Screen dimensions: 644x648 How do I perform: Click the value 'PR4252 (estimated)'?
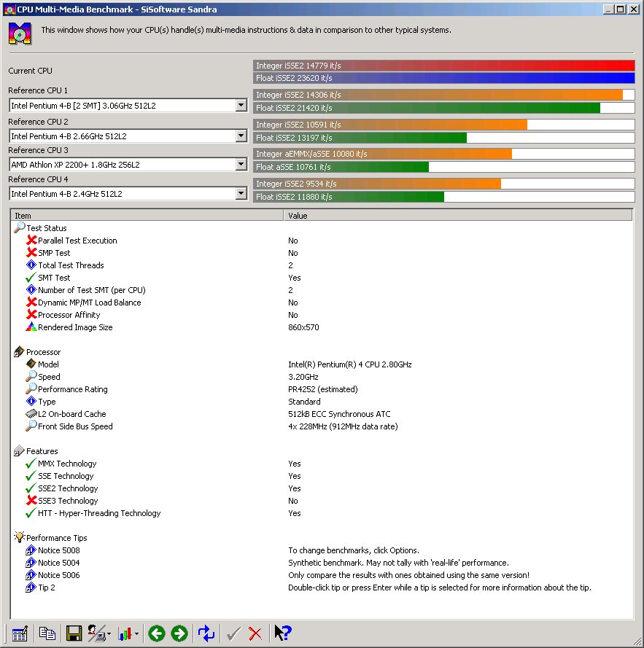(322, 389)
